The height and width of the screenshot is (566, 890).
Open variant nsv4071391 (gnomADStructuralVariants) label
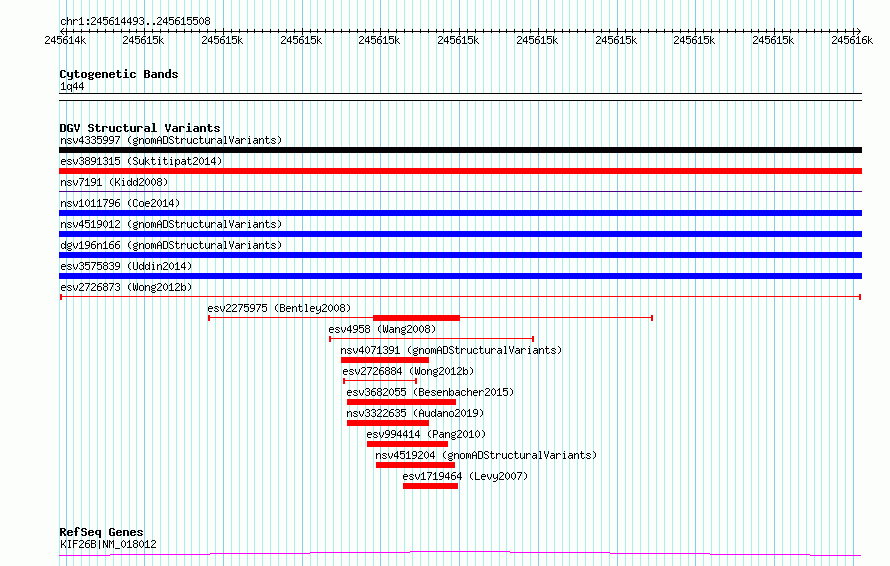[451, 350]
